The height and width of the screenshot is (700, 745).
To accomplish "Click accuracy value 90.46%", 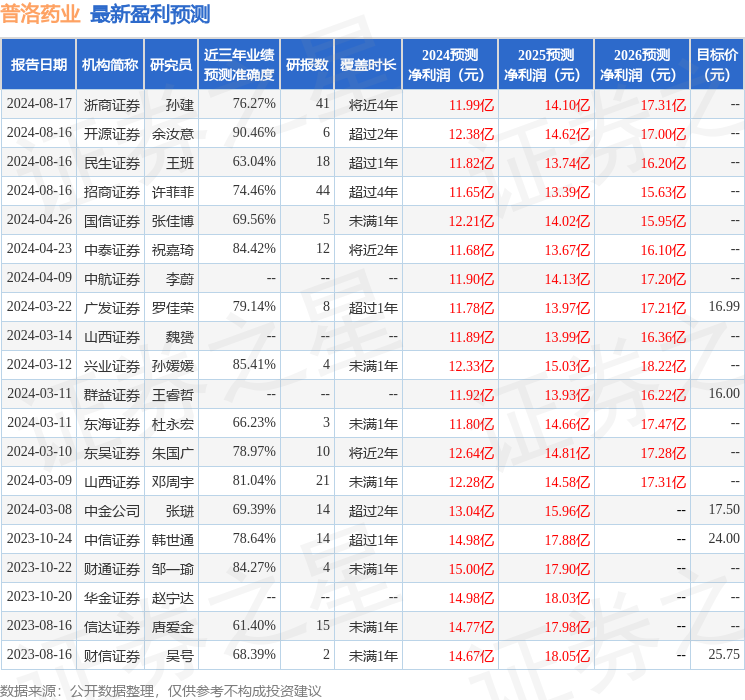I will 254,132.
